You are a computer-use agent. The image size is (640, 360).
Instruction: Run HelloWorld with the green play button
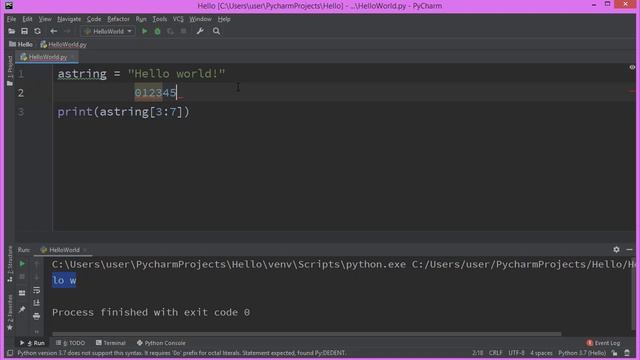pyautogui.click(x=144, y=31)
